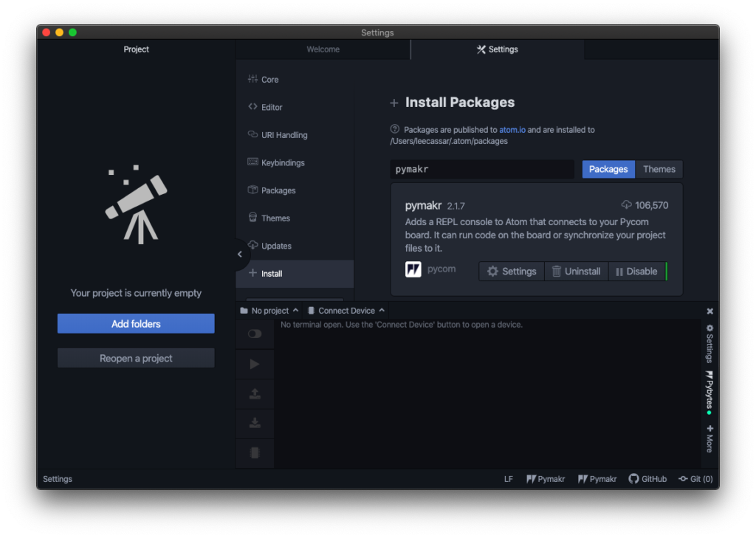Expand the No project dropdown

point(269,311)
